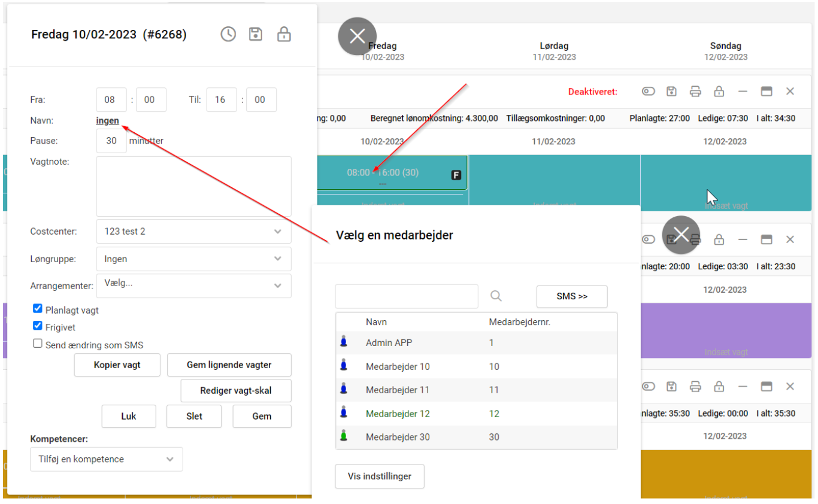Click the 'ingen' name link
This screenshot has width=818, height=504.
[x=108, y=121]
